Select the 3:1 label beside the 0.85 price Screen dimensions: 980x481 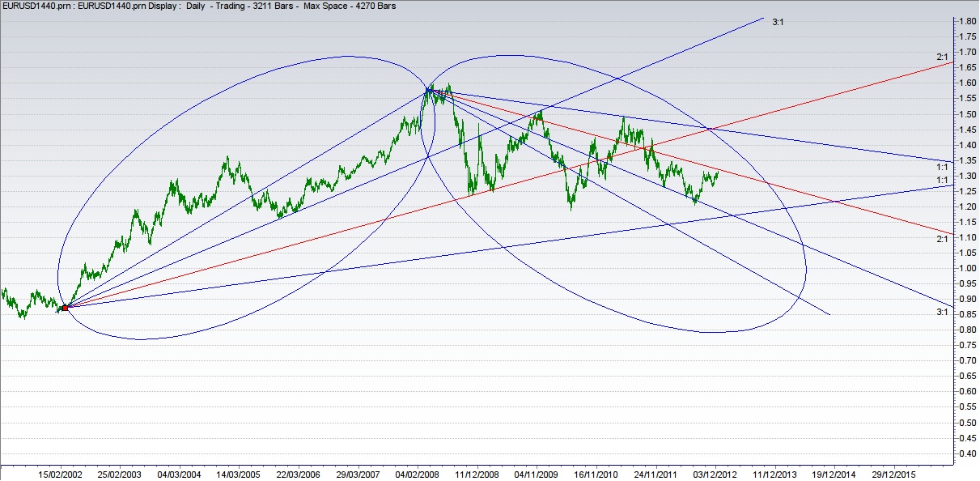pos(942,312)
